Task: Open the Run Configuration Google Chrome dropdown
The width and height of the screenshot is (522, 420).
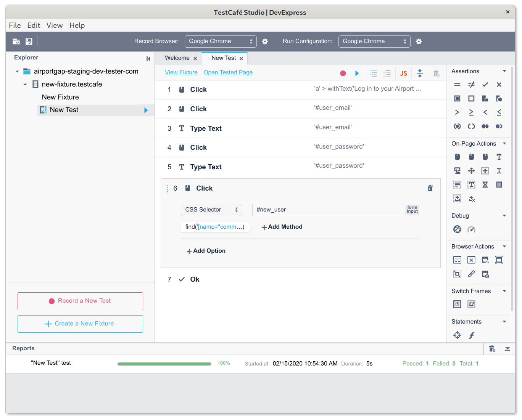Action: [374, 42]
